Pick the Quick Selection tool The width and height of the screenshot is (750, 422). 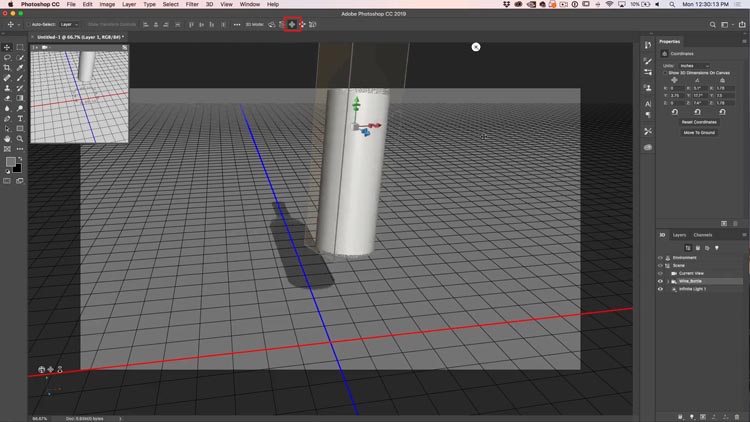point(20,57)
